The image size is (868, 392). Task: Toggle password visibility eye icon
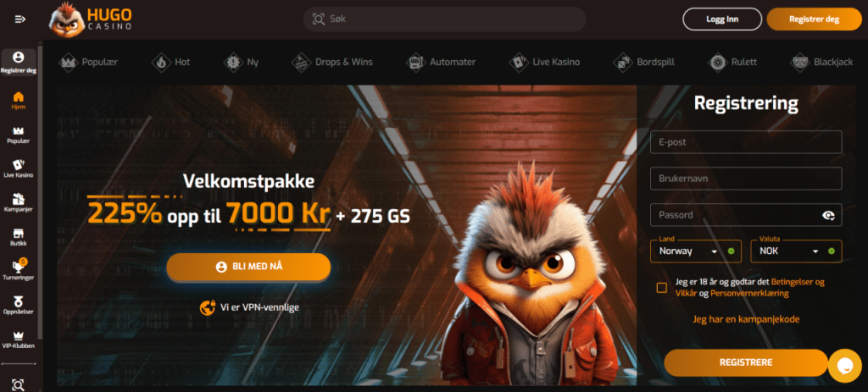pyautogui.click(x=829, y=216)
